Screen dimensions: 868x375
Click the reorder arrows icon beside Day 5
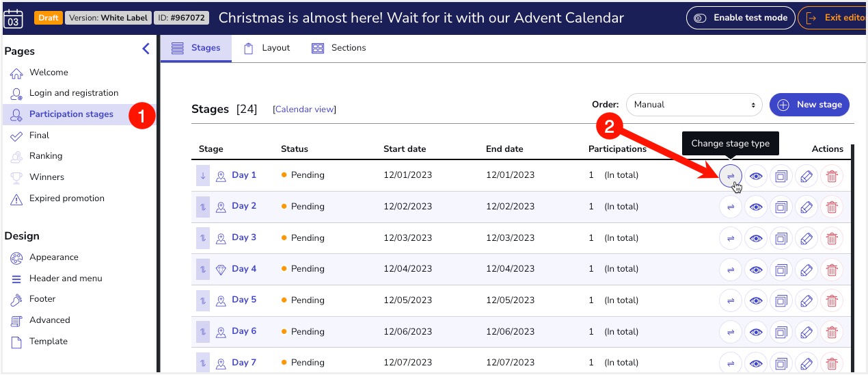tap(203, 300)
